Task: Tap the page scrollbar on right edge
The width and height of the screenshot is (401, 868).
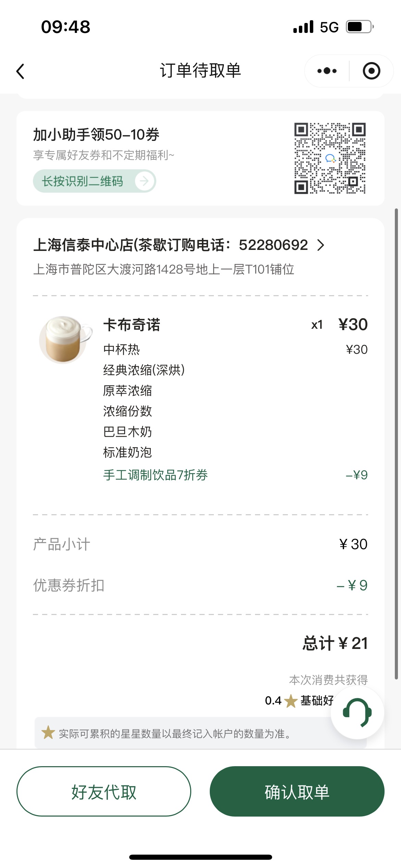Action: click(x=396, y=444)
